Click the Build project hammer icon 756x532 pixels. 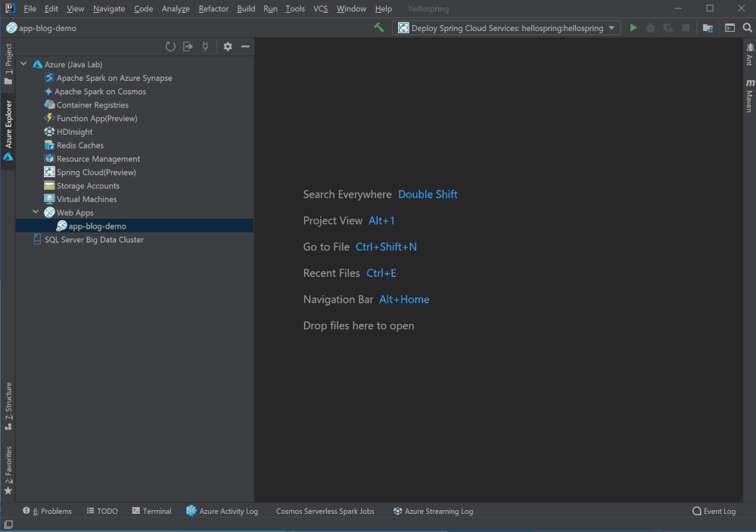379,28
